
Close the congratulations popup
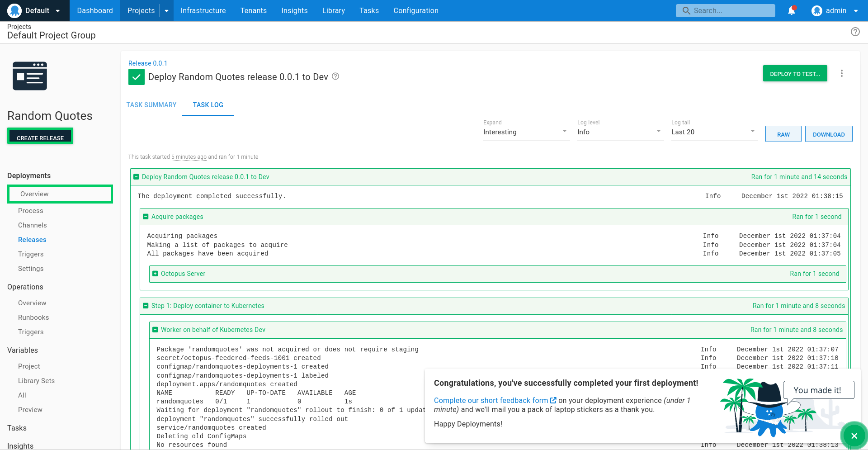coord(854,436)
